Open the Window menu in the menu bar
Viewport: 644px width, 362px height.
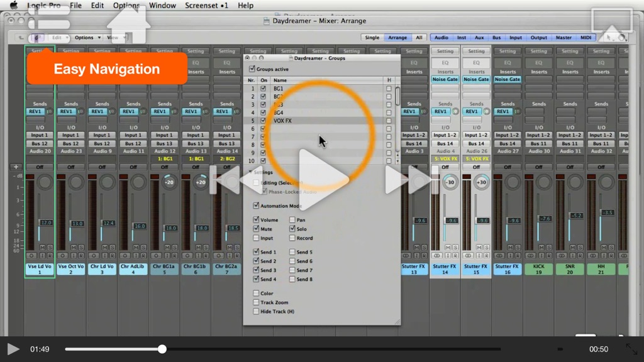pos(162,5)
